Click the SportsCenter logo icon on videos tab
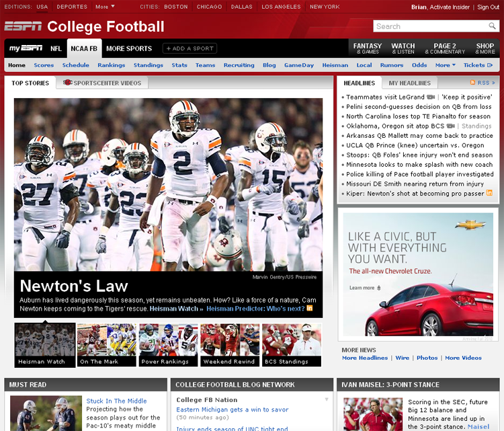 67,82
